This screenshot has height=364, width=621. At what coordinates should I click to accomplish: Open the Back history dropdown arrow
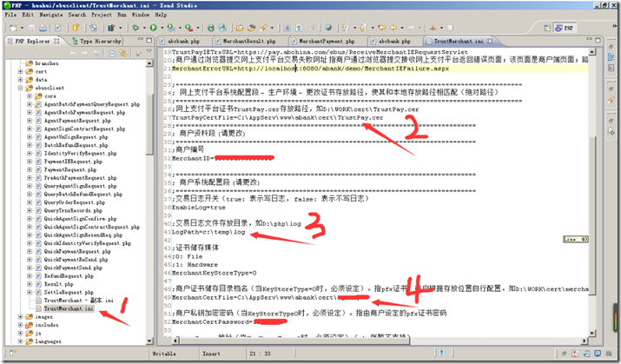tap(401, 28)
